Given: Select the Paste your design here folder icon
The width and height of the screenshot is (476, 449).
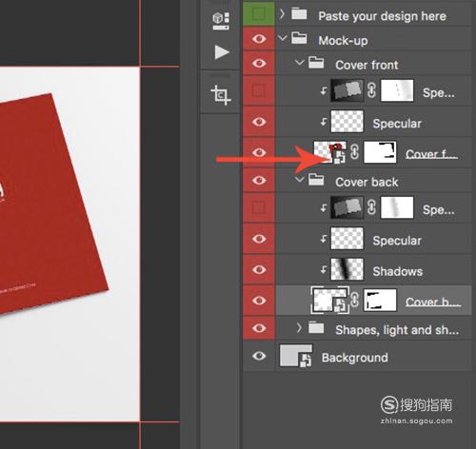Looking at the screenshot, I should tap(299, 14).
